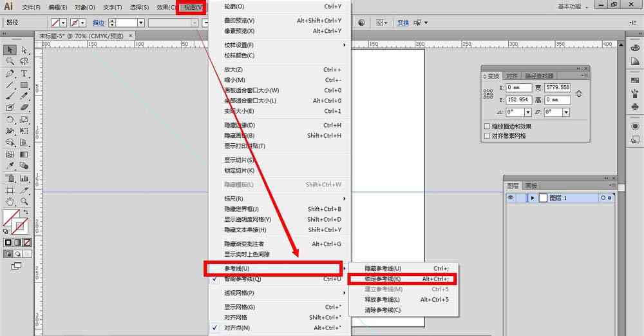Toggle the constrain width and height proportions link
The width and height of the screenshot is (644, 336).
pos(579,94)
